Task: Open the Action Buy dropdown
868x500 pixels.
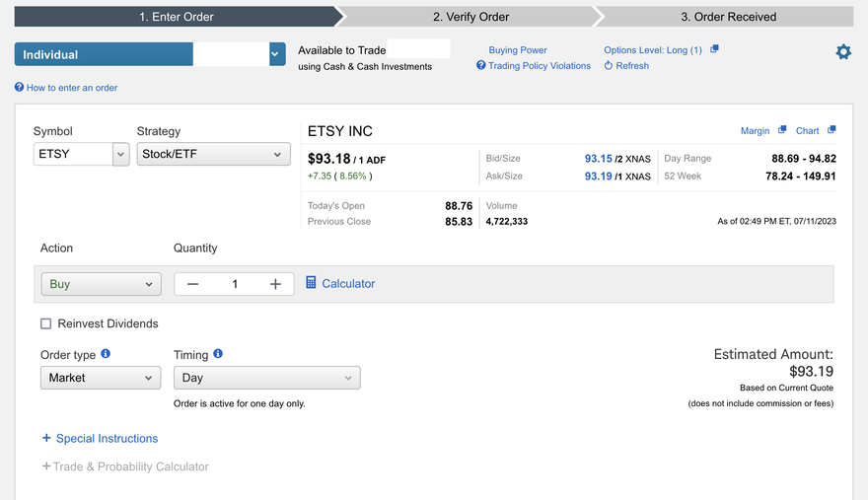Action: [x=102, y=284]
